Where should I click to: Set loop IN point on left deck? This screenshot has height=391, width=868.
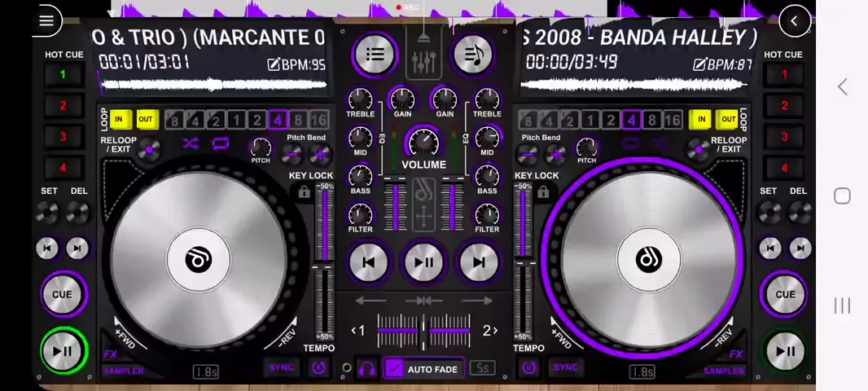tap(119, 120)
